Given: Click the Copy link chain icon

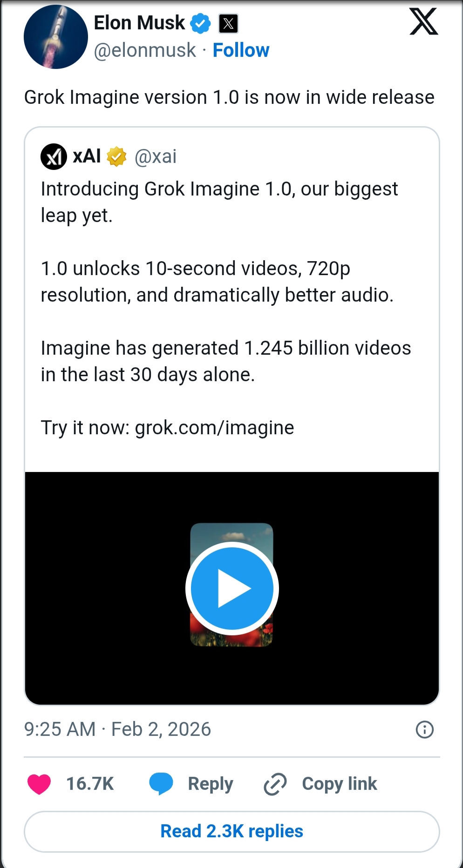Looking at the screenshot, I should [x=276, y=784].
